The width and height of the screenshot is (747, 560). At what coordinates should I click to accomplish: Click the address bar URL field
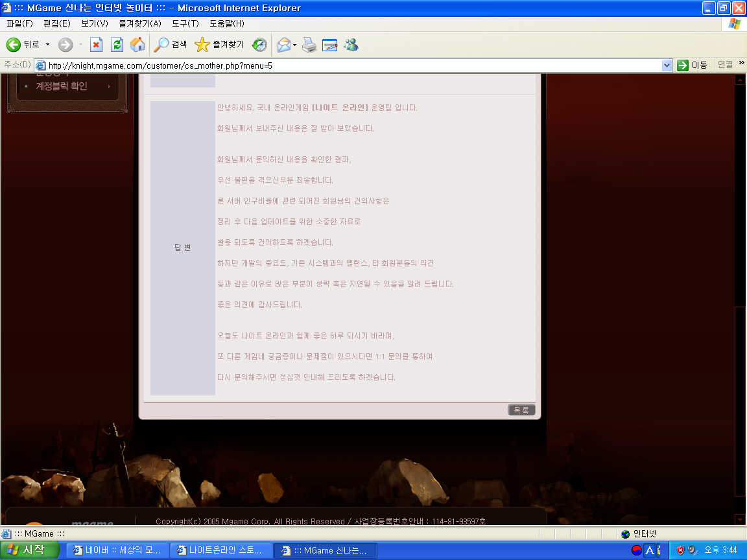[x=353, y=65]
